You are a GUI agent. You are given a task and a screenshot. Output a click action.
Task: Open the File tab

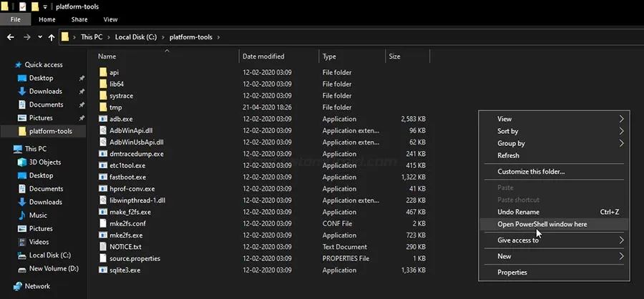pos(15,19)
